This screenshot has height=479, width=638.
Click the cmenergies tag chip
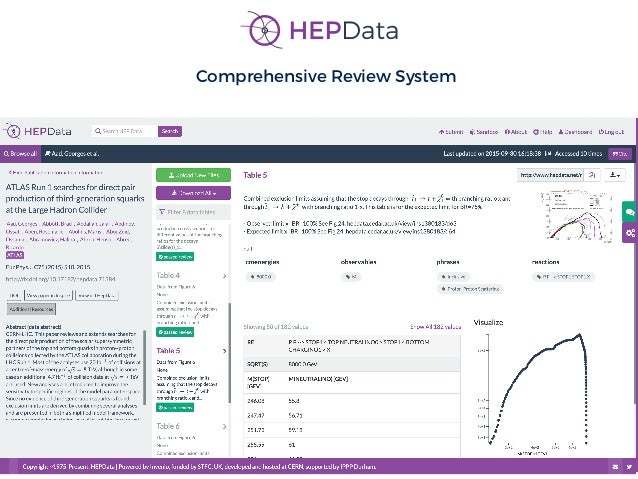[x=261, y=277]
